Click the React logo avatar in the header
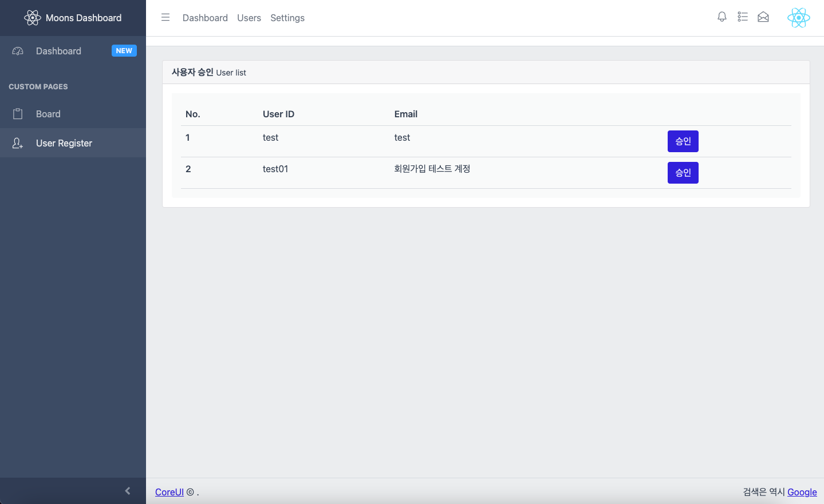This screenshot has height=504, width=824. 798,17
